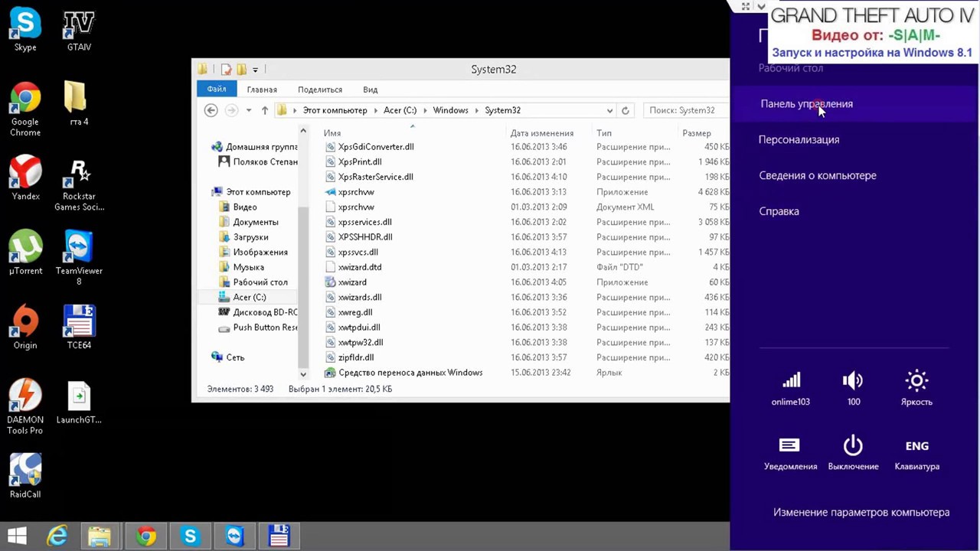The height and width of the screenshot is (551, 980).
Task: Open the Yandex desktop shortcut
Action: pyautogui.click(x=25, y=178)
